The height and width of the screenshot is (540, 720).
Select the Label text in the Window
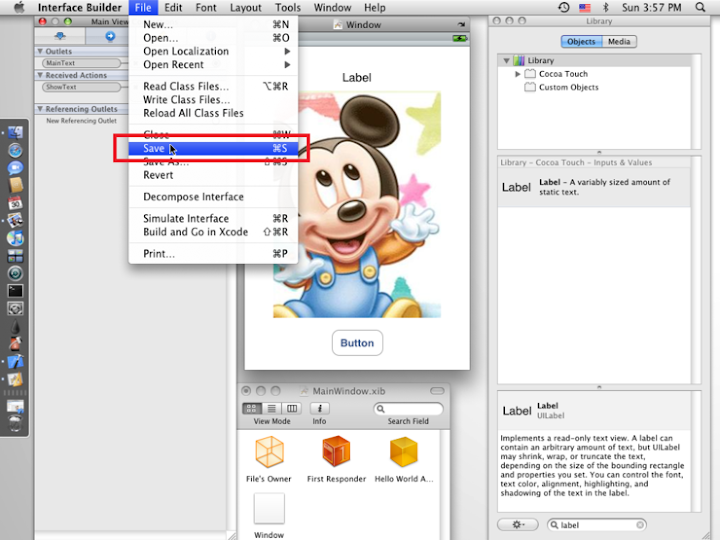coord(357,78)
